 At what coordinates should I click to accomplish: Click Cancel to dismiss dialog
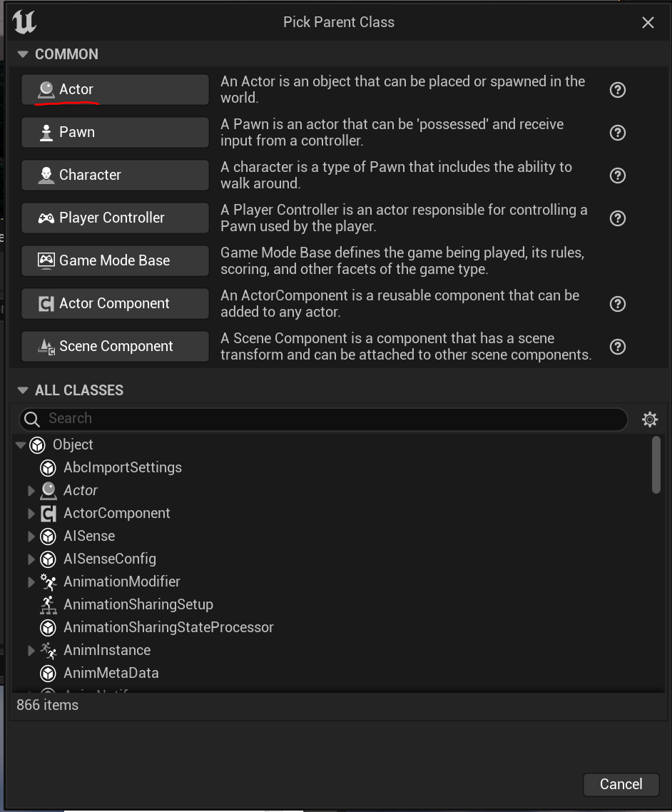pos(621,784)
